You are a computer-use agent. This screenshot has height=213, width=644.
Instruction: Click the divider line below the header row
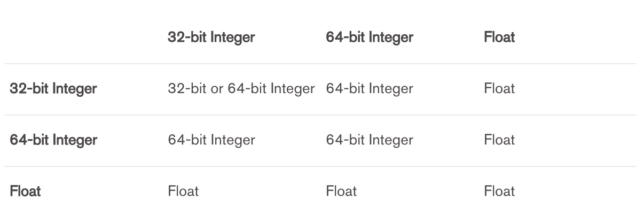[x=320, y=64]
